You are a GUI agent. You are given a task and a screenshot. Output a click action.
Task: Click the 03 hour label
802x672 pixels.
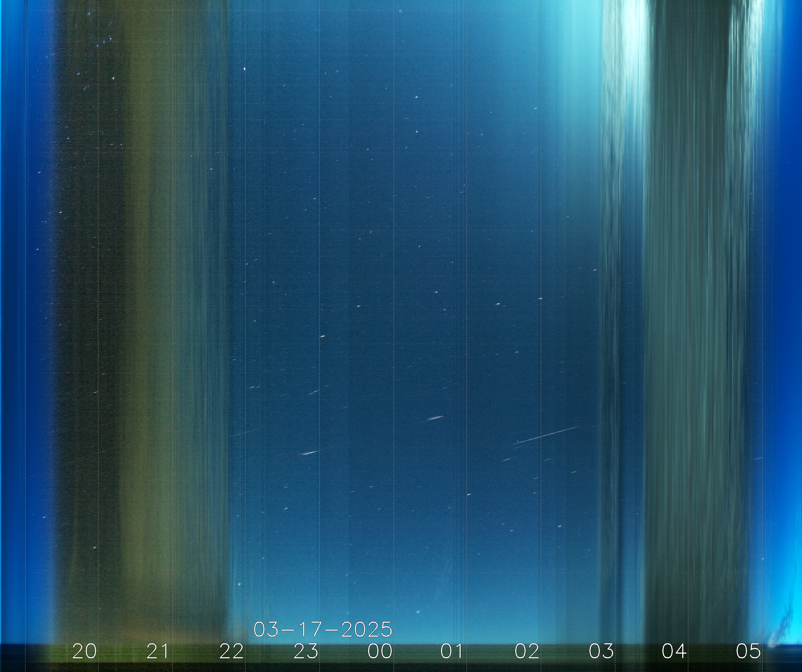tap(601, 651)
